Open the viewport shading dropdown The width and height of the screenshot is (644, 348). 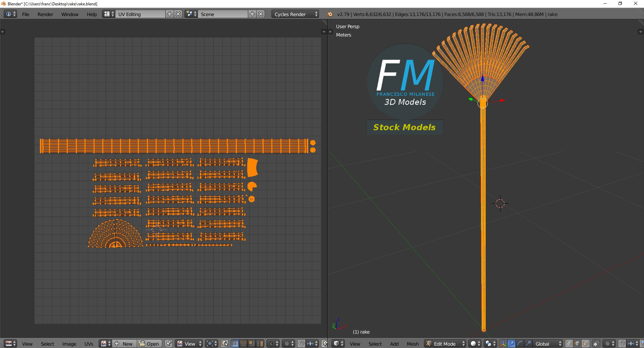click(474, 344)
